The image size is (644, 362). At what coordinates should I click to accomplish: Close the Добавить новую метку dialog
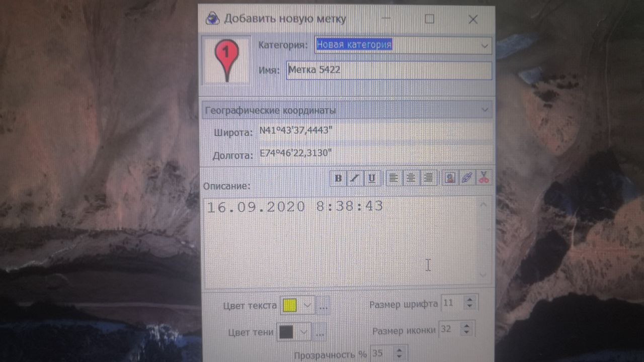click(473, 20)
